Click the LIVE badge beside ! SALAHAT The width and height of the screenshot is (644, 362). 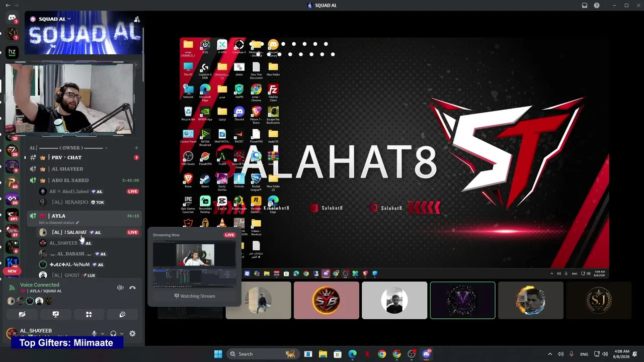132,232
